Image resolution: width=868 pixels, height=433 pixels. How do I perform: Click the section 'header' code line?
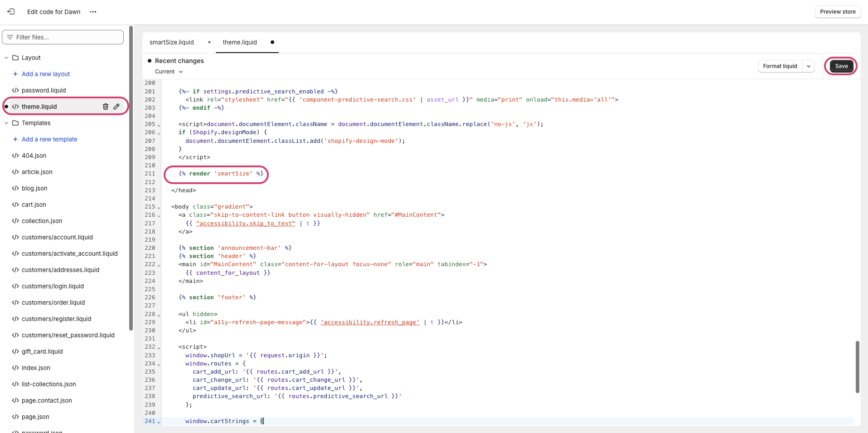pyautogui.click(x=217, y=256)
